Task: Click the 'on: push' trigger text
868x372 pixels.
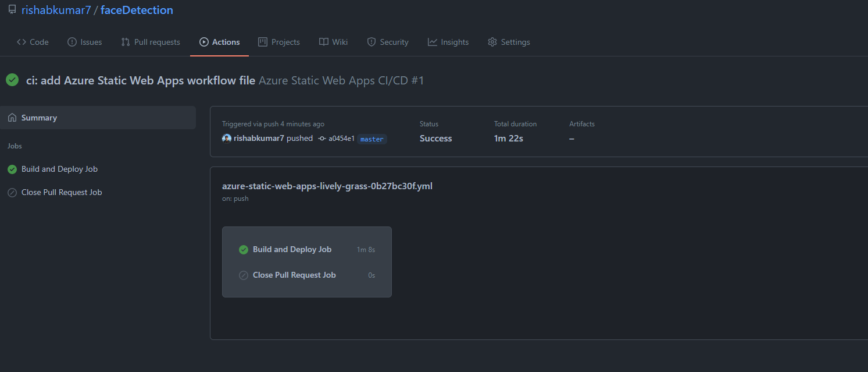Action: [235, 199]
